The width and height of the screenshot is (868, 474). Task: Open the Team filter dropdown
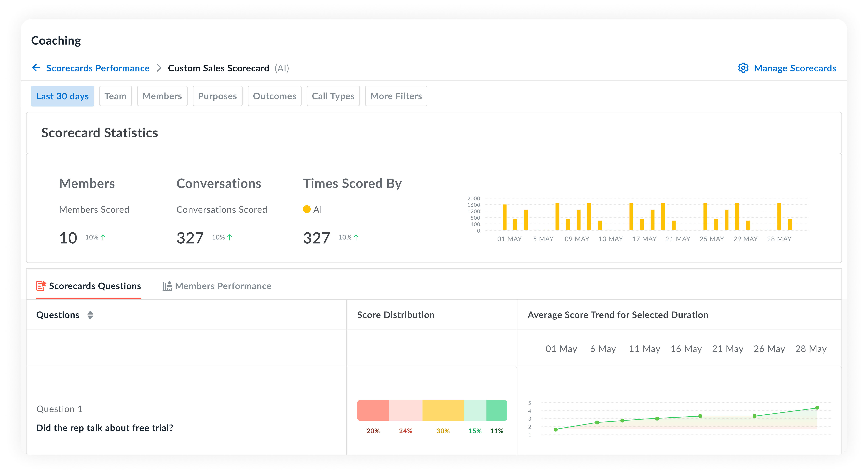pyautogui.click(x=115, y=96)
